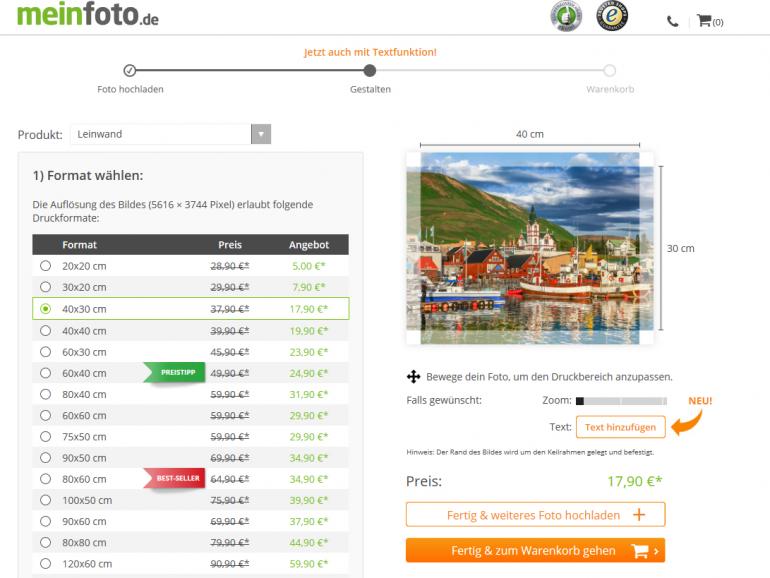Click the 23,90 € offer price

[x=308, y=352]
